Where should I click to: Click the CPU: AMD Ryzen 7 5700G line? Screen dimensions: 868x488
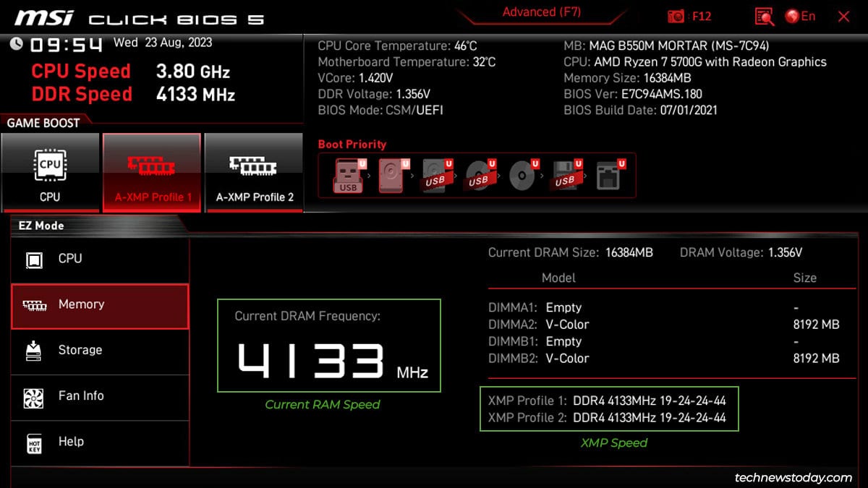pyautogui.click(x=695, y=62)
